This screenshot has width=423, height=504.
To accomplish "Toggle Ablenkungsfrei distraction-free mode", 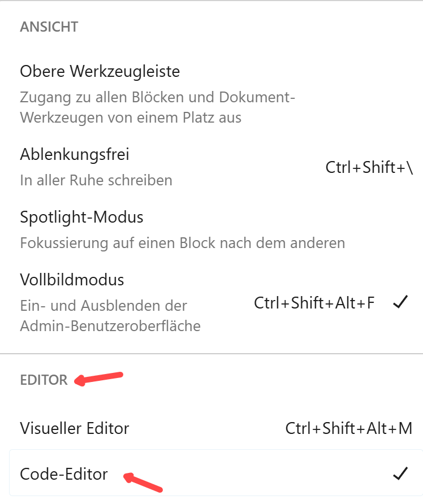I will tap(75, 154).
